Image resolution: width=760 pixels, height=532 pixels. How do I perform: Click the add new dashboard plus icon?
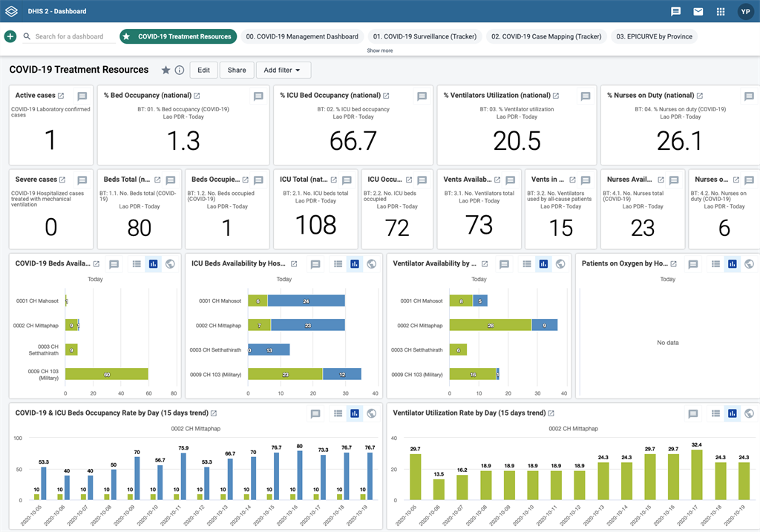10,36
